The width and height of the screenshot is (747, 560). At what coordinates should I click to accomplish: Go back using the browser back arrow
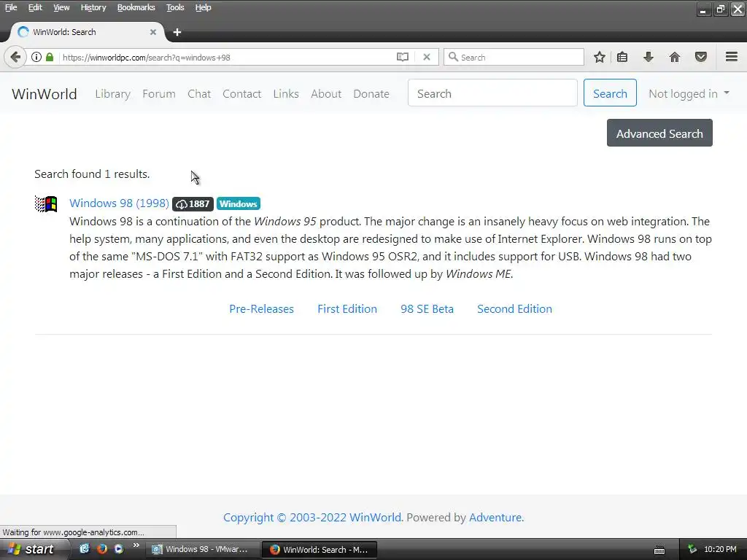click(x=15, y=57)
